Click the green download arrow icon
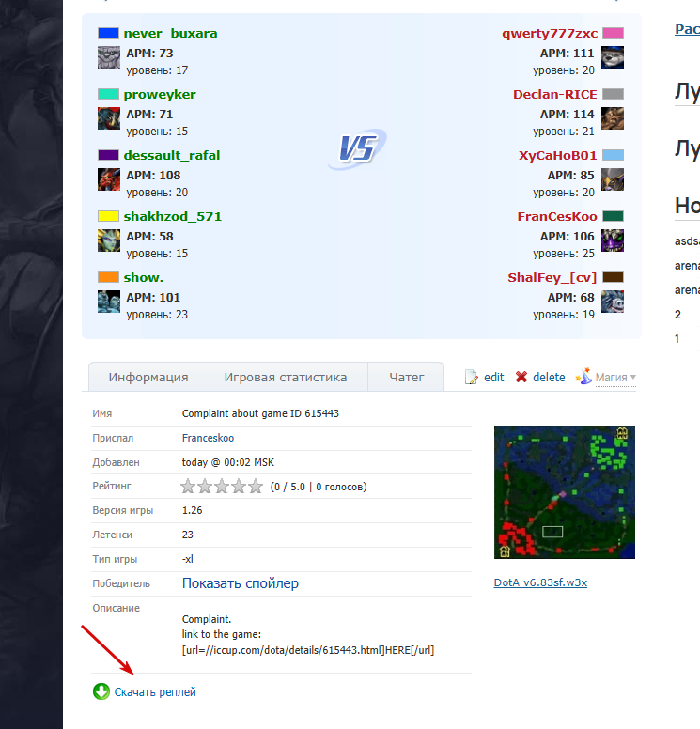This screenshot has width=700, height=729. pos(101,691)
